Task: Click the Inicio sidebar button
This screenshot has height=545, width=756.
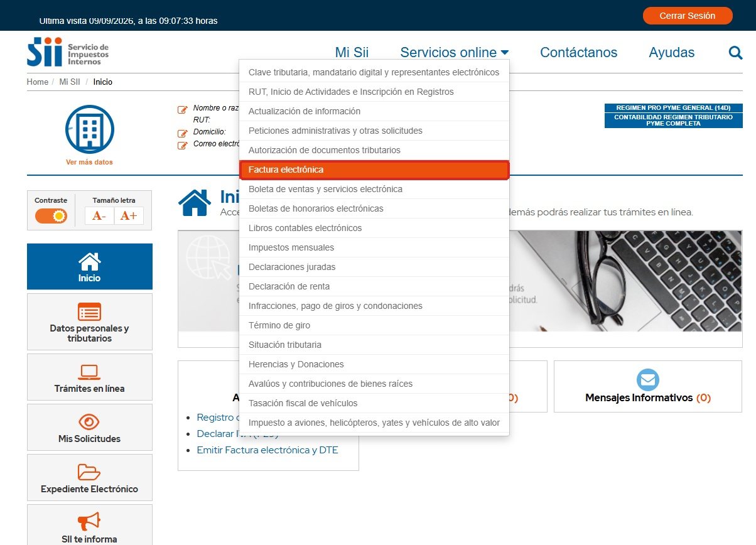Action: [x=90, y=267]
